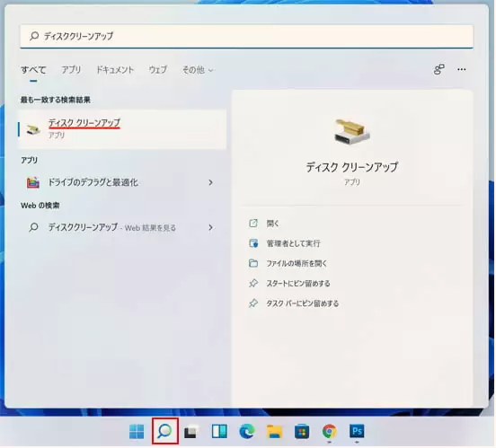
Task: Click 開く to open the app
Action: click(272, 224)
